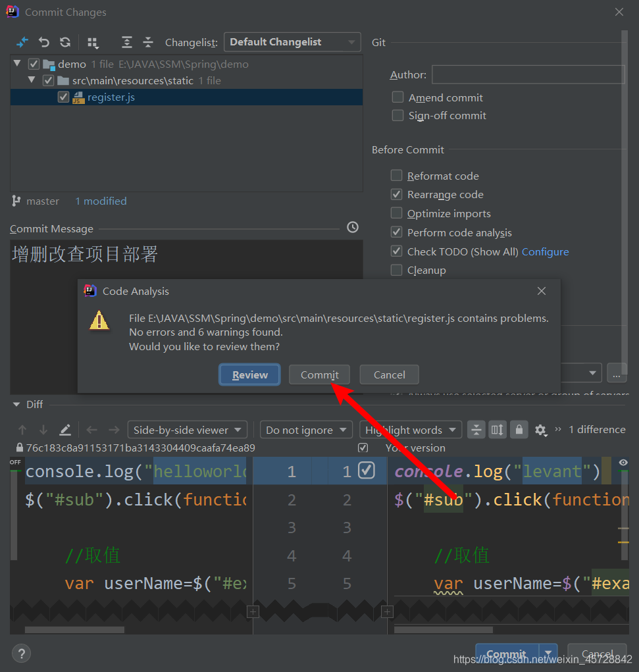Toggle the Your version checkbox

click(363, 448)
